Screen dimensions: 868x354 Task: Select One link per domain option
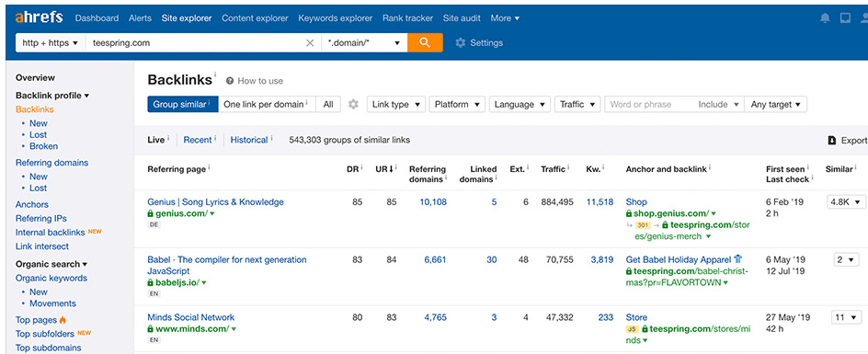pyautogui.click(x=267, y=104)
